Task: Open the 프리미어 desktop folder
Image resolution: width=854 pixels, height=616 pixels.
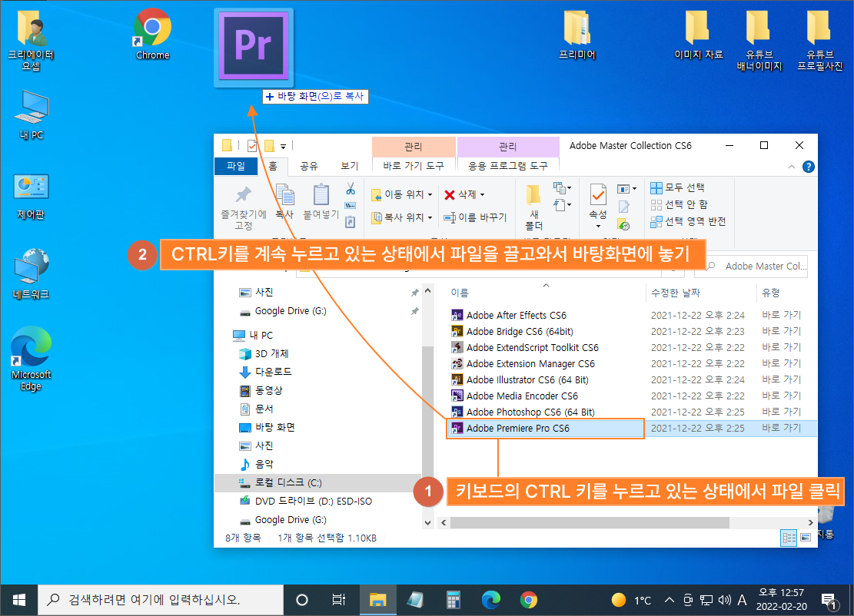Action: point(577,34)
